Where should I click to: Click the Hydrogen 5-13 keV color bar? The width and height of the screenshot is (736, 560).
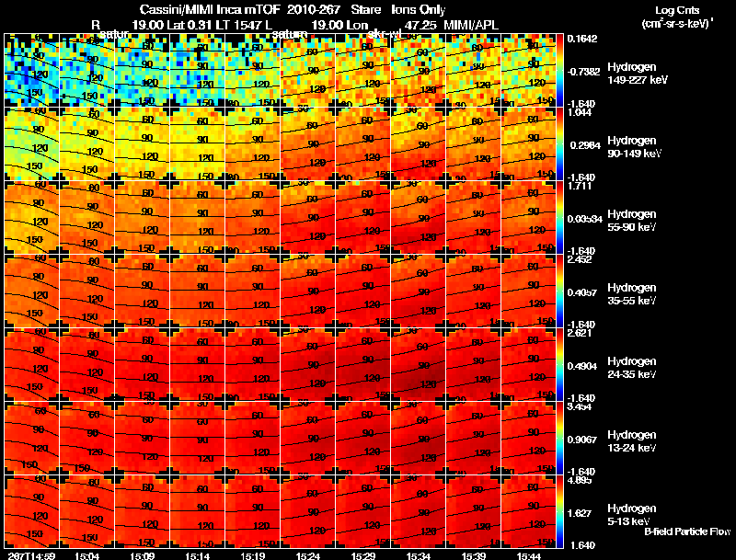[559, 512]
